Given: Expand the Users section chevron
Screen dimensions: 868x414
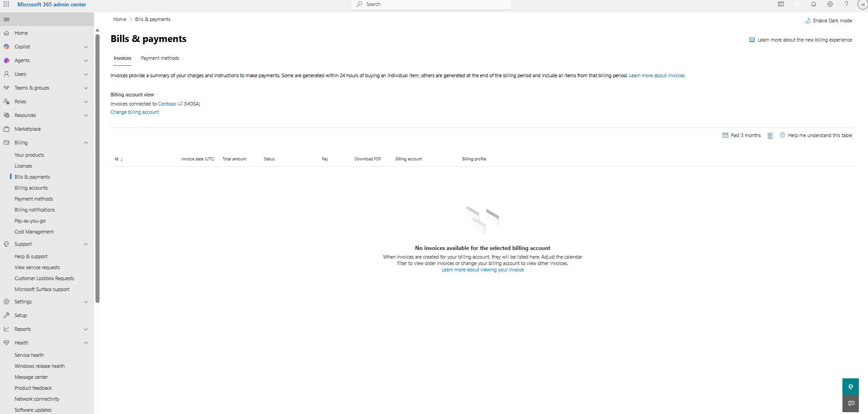Looking at the screenshot, I should tap(86, 74).
